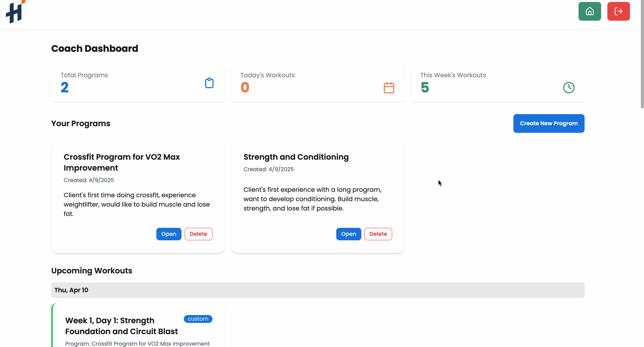Click the clock icon on This Week's Workouts card
The image size is (644, 347).
569,88
